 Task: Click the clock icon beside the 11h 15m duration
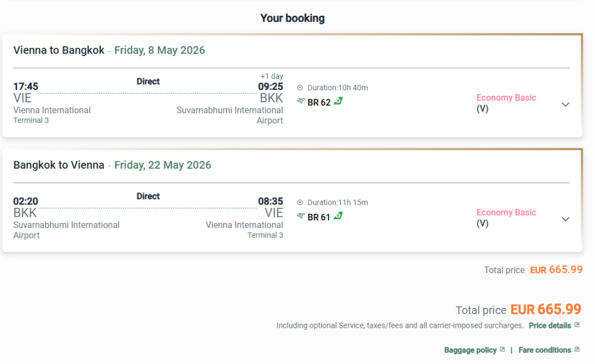click(300, 203)
